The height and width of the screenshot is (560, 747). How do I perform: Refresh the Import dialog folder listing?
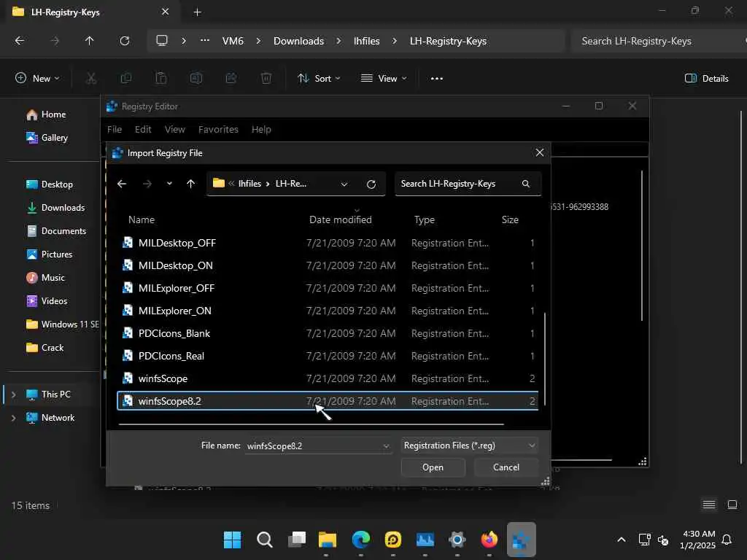pos(371,184)
